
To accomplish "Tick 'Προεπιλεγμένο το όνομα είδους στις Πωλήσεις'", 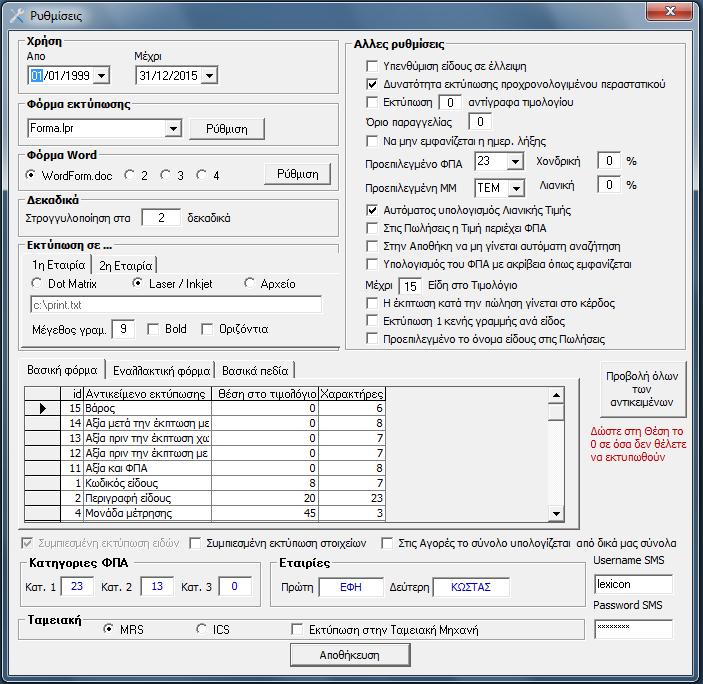I will [x=372, y=339].
